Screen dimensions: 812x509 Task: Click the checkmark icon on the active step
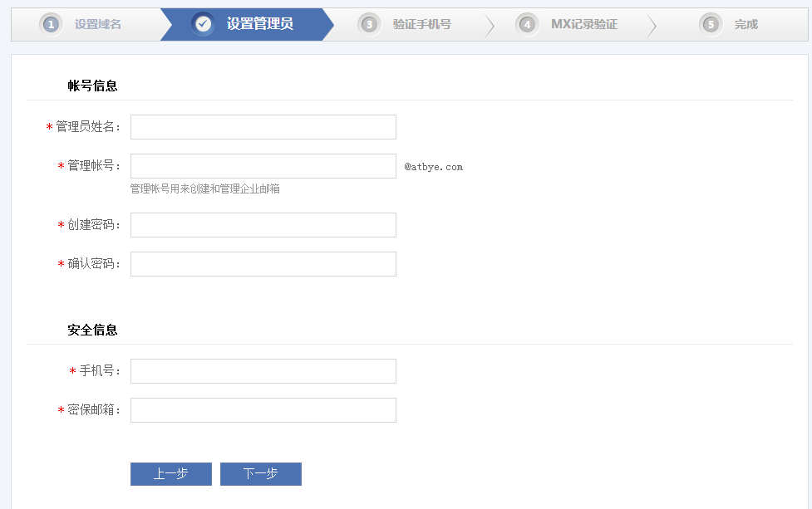[x=204, y=24]
